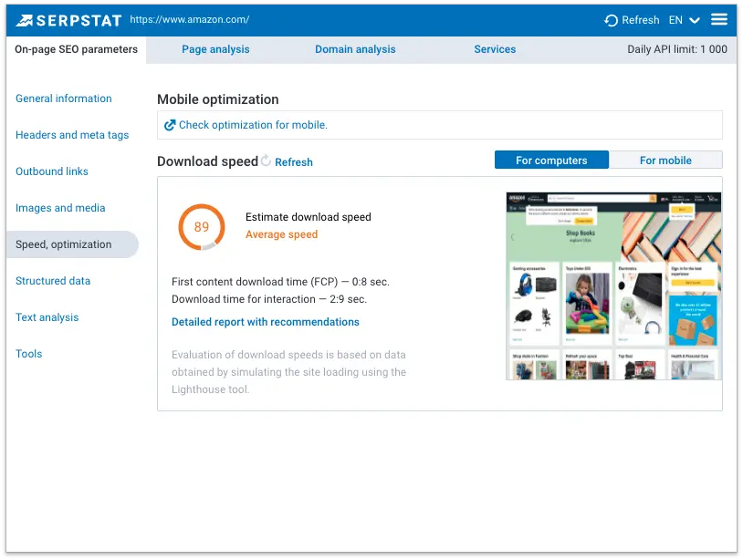Expand the Tools sidebar section
Viewport: 743px width, 560px height.
pos(28,354)
